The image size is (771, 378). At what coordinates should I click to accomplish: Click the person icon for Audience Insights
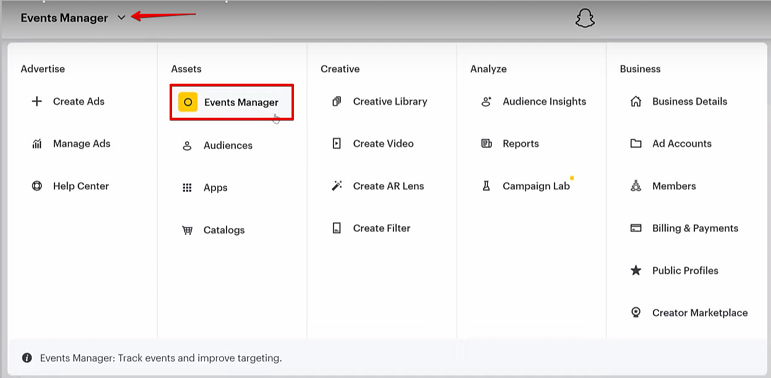[486, 102]
